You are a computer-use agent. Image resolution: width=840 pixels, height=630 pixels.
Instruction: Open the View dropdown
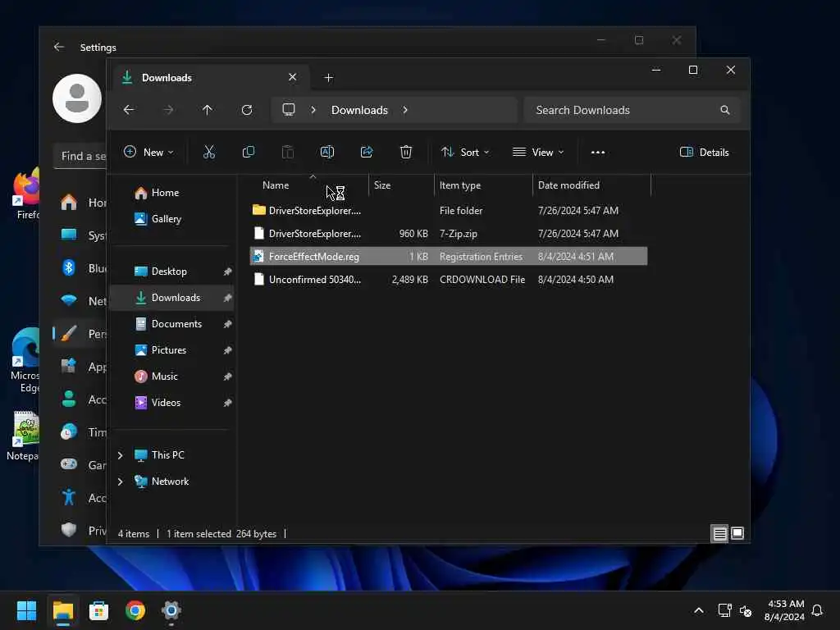coord(538,152)
